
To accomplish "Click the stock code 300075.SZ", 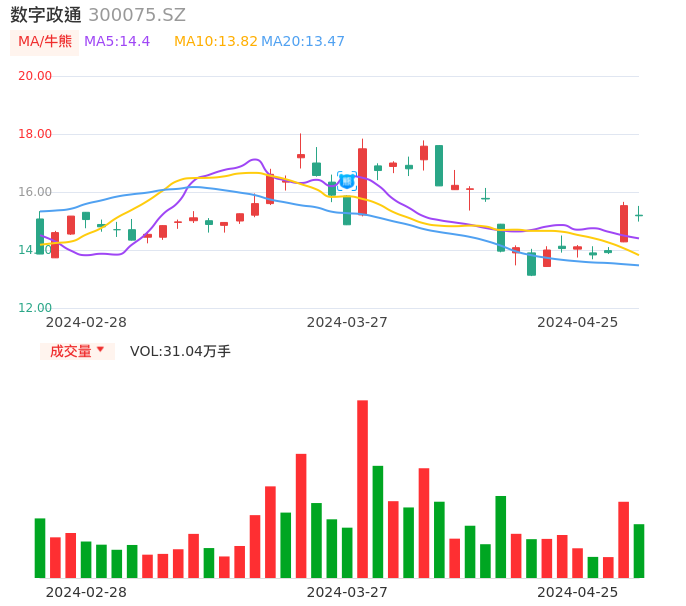I will [x=137, y=15].
